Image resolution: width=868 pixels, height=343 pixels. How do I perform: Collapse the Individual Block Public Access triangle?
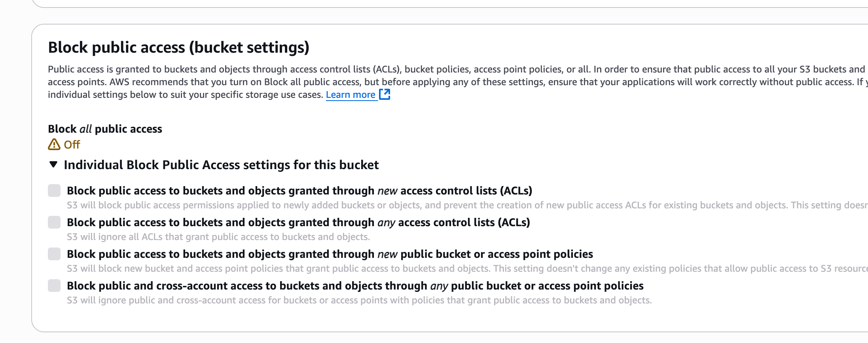pos(53,164)
